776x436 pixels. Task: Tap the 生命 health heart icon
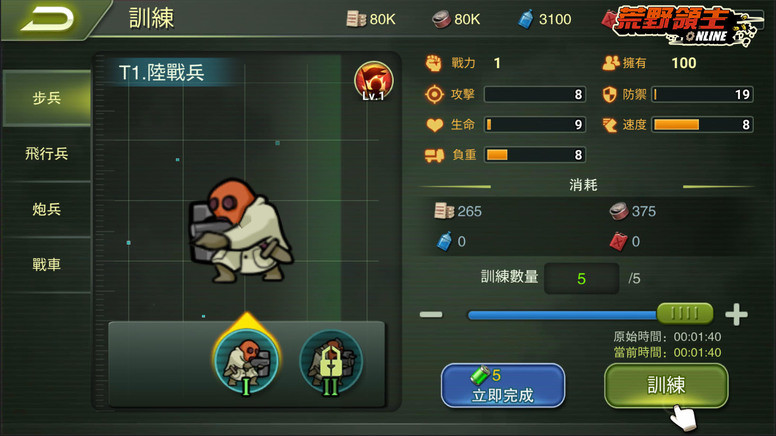(x=435, y=125)
